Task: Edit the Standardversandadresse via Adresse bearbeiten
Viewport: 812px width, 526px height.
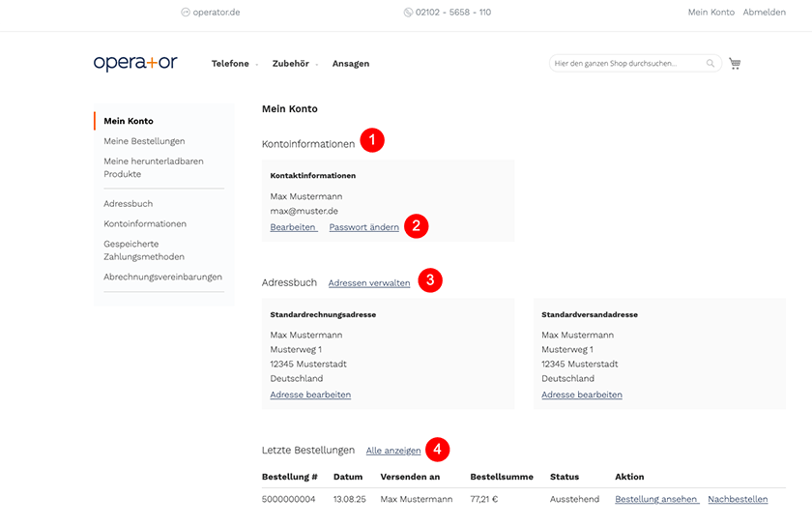Action: (582, 394)
